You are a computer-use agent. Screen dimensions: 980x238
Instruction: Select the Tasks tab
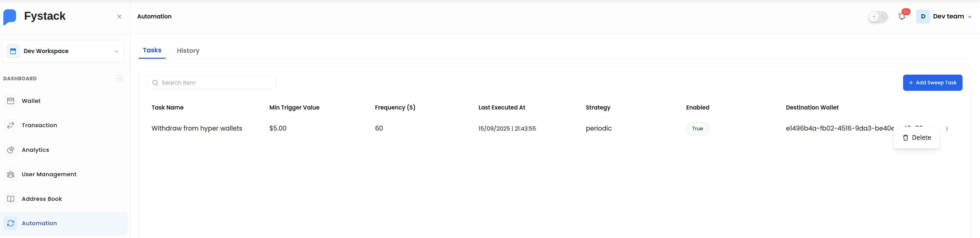pos(152,50)
